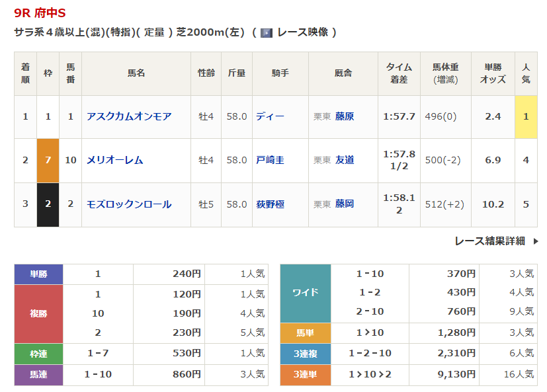Image resolution: width=547 pixels, height=392 pixels.
Task: Select the blue 単勝 payout label
Action: pyautogui.click(x=38, y=274)
